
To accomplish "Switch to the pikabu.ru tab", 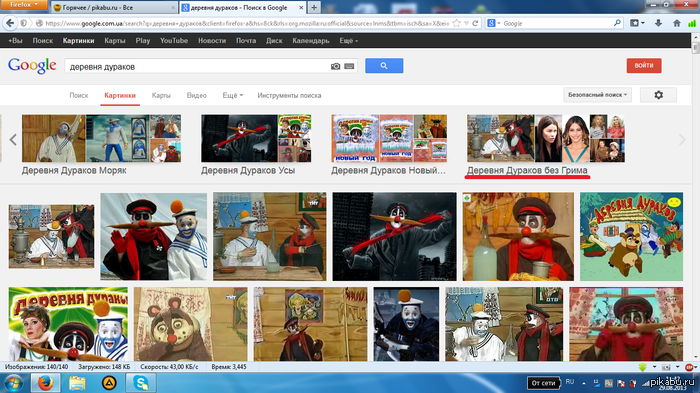I will [x=114, y=8].
